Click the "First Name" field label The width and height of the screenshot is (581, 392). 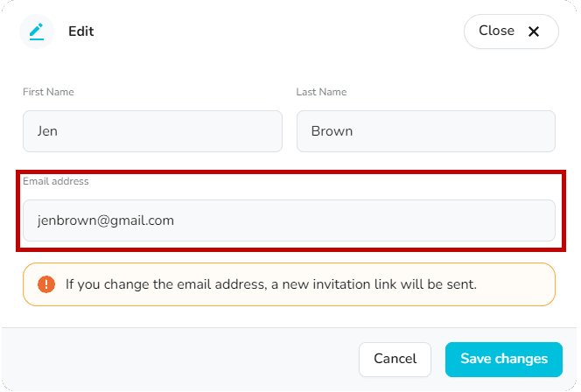point(48,92)
